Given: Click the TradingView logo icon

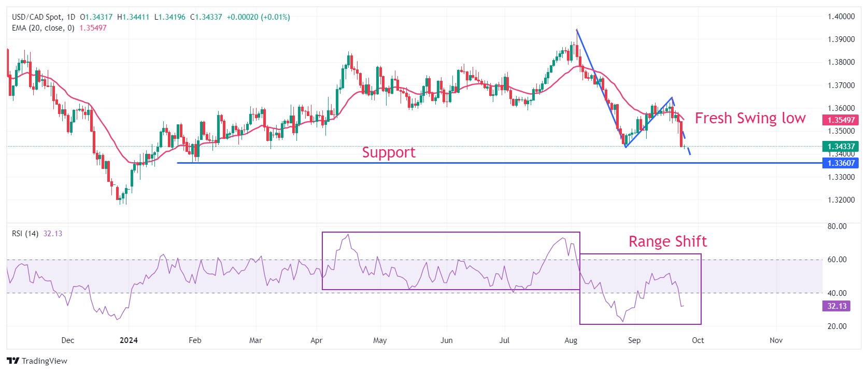Looking at the screenshot, I should (13, 361).
